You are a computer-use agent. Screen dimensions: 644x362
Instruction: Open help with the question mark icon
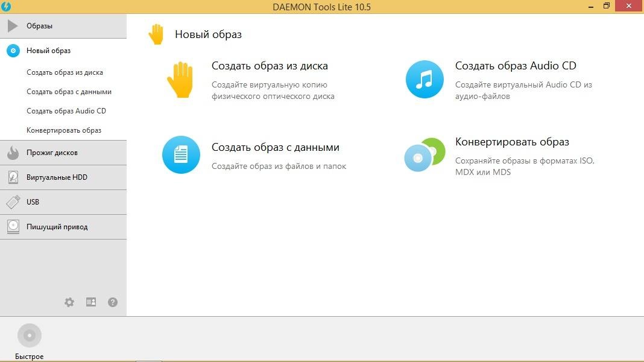pos(113,302)
